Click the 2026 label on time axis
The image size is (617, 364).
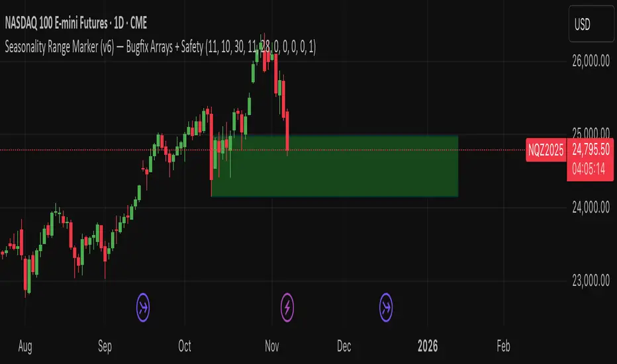(x=428, y=346)
